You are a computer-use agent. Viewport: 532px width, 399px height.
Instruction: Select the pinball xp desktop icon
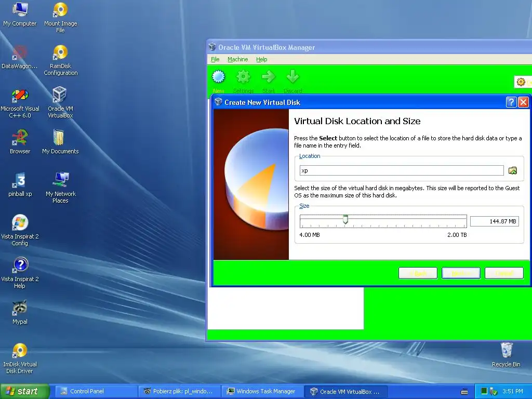click(x=20, y=184)
